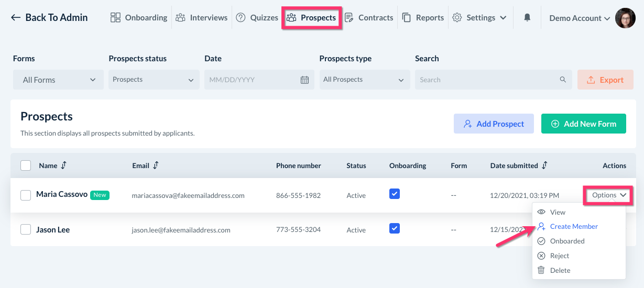Screen dimensions: 644x288
Task: Open the Prospects type dropdown
Action: [x=364, y=80]
